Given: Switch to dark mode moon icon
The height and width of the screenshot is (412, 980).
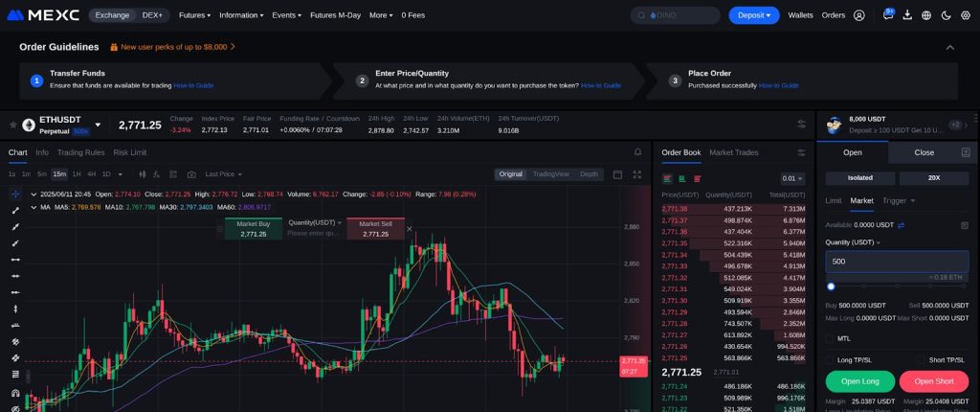Looking at the screenshot, I should [x=947, y=15].
